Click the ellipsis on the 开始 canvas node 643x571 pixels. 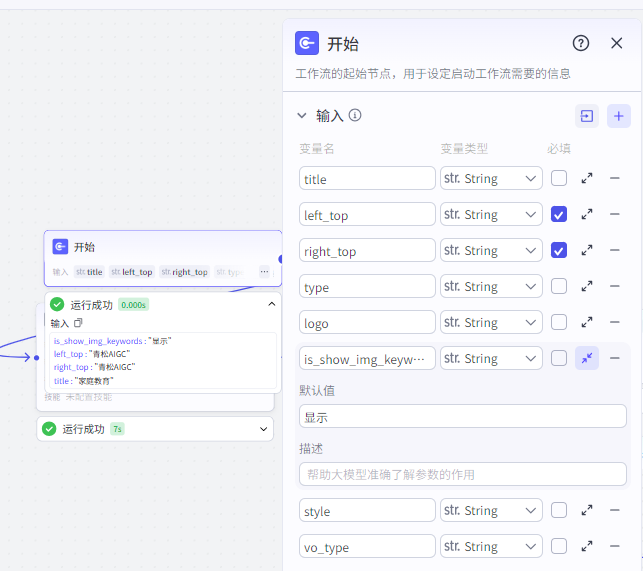pyautogui.click(x=264, y=272)
